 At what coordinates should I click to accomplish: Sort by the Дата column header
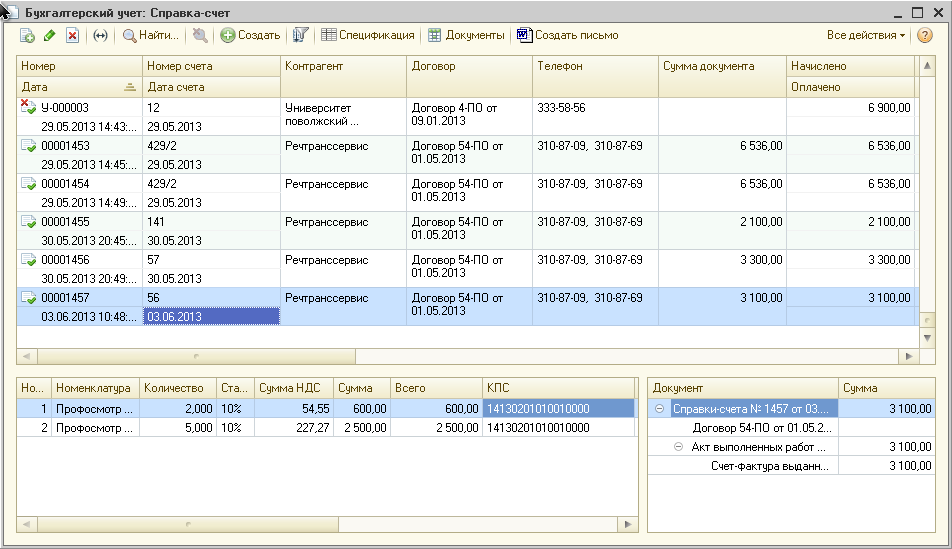coord(78,87)
